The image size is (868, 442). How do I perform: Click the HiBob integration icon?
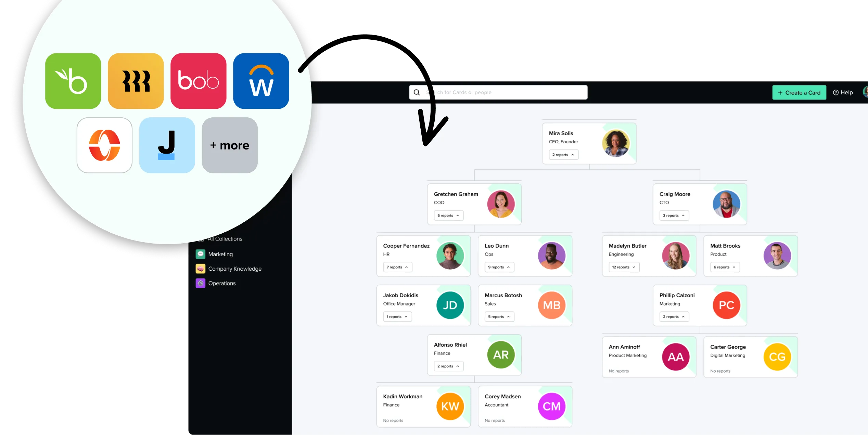click(x=198, y=81)
